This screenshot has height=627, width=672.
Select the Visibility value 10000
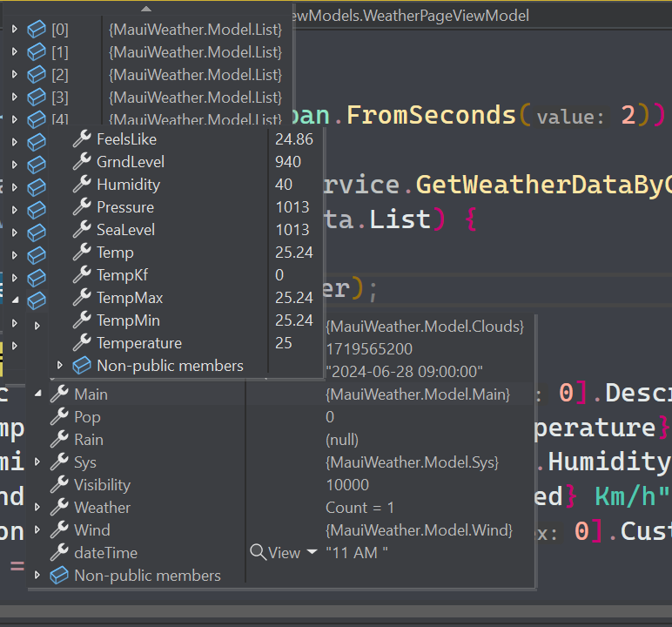[347, 485]
